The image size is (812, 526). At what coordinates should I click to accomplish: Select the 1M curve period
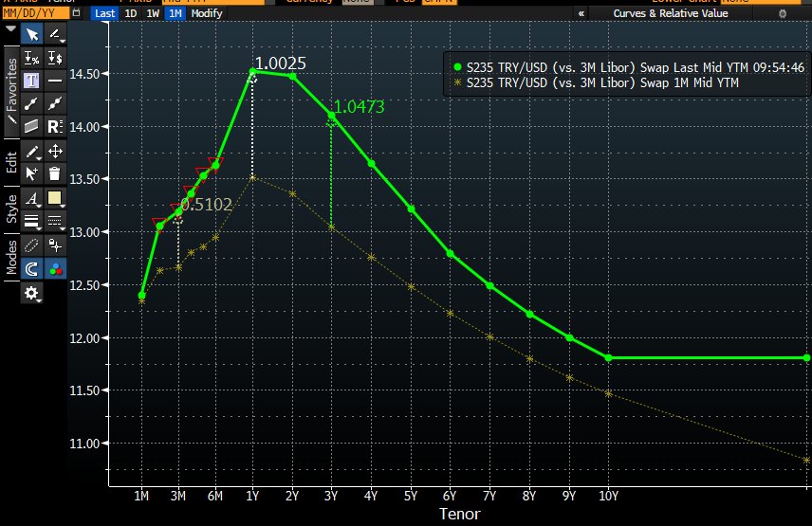pyautogui.click(x=175, y=13)
